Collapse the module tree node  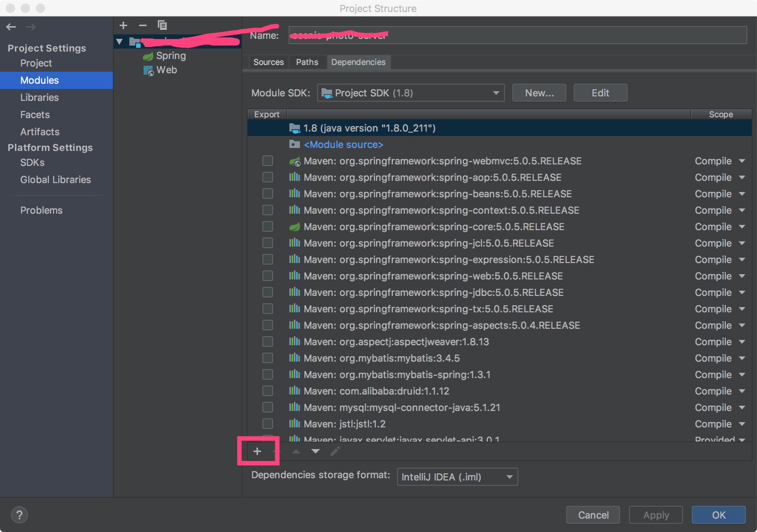pyautogui.click(x=119, y=42)
